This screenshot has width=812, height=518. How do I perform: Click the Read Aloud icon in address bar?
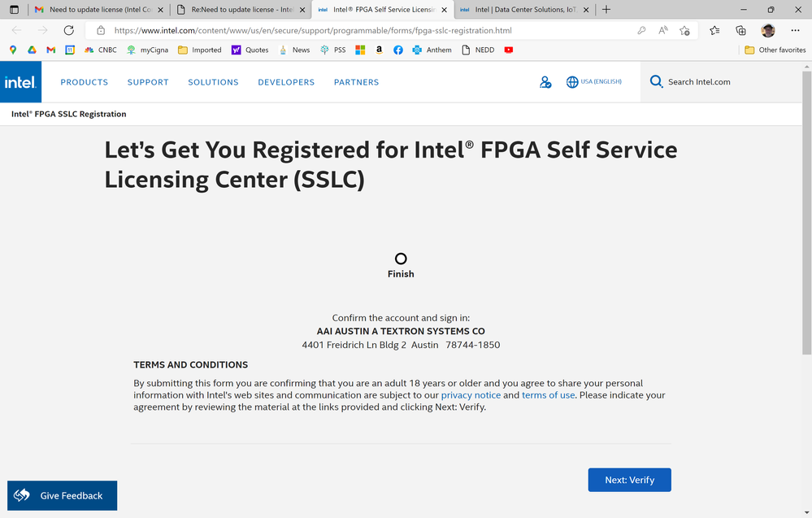coord(663,31)
